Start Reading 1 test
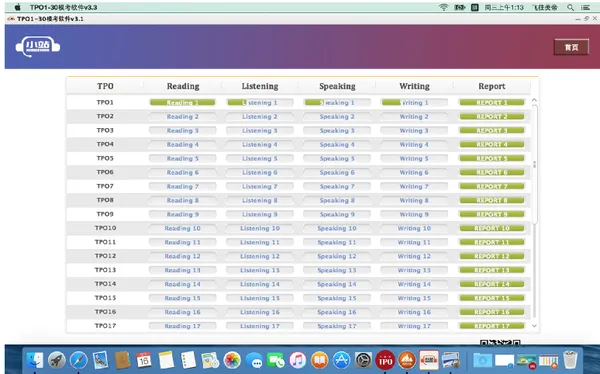Image resolution: width=600 pixels, height=374 pixels. pos(183,103)
